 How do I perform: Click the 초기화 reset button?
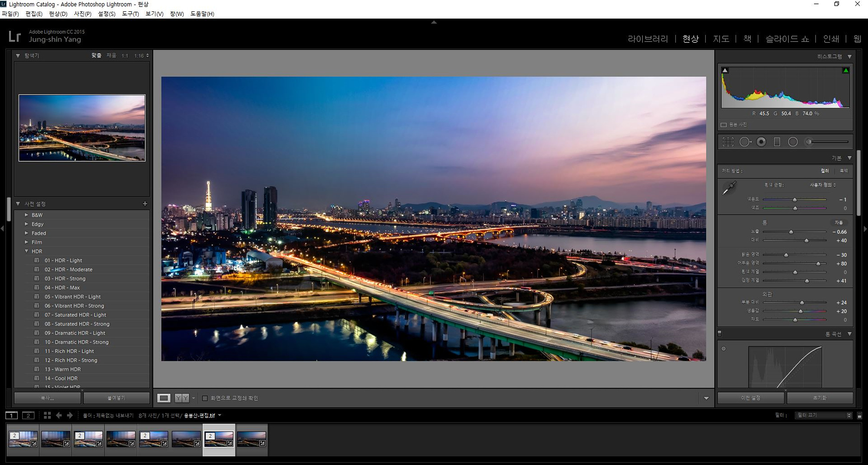click(819, 398)
